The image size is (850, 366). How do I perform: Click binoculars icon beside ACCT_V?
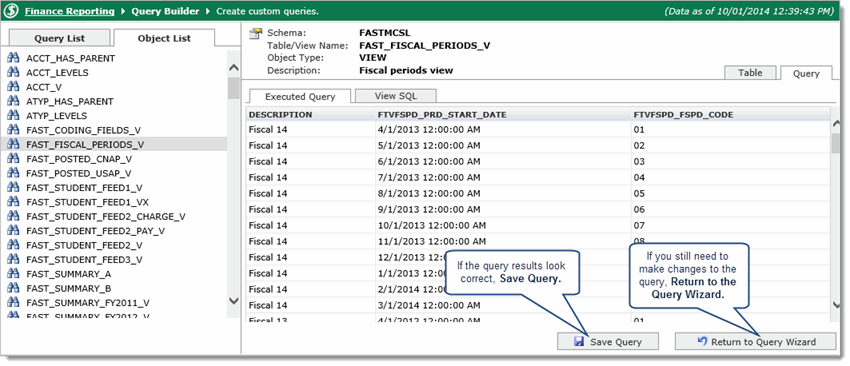click(x=13, y=87)
